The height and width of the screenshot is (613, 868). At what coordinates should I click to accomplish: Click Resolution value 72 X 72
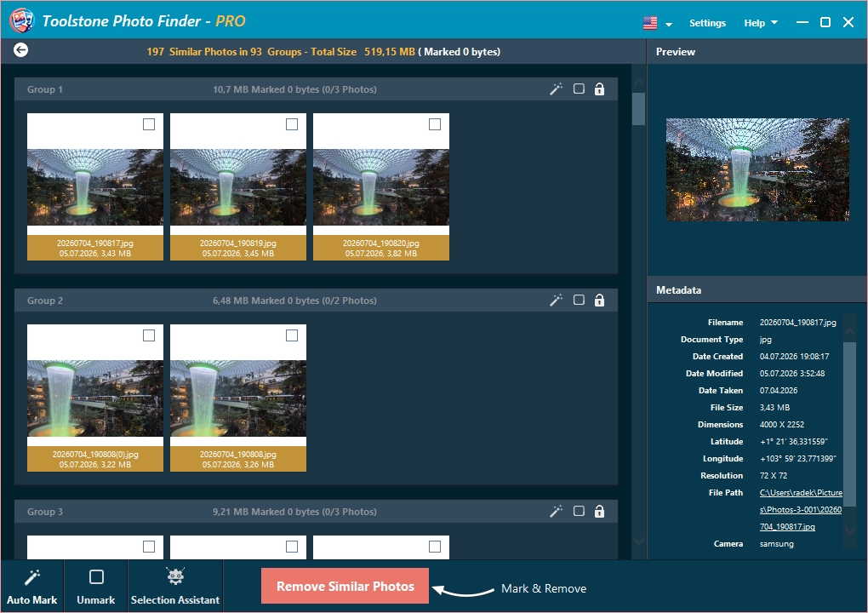(x=773, y=475)
